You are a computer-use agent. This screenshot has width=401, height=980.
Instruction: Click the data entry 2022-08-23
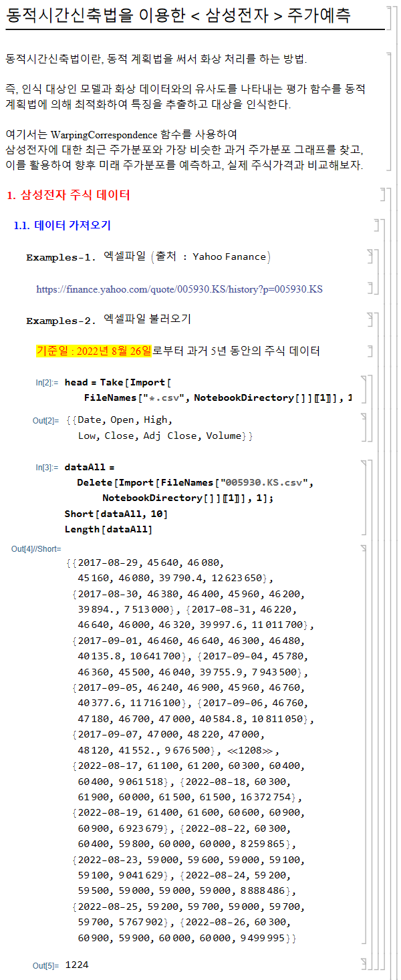click(x=109, y=859)
